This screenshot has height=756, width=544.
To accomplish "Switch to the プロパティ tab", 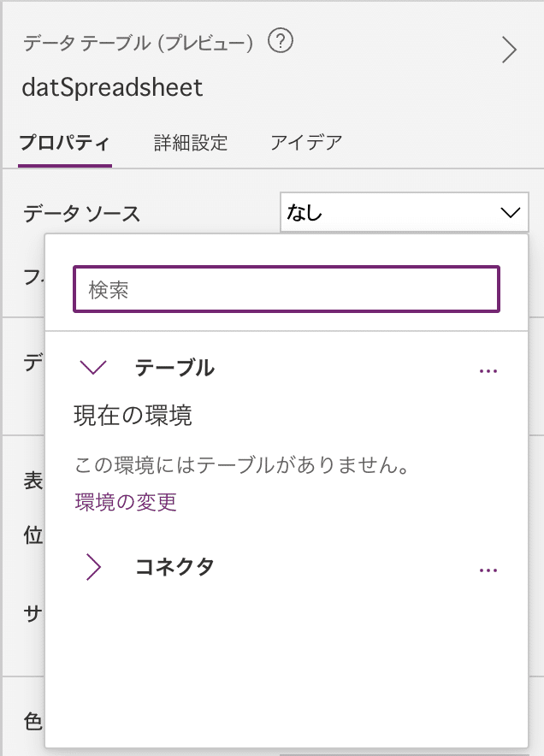I will [63, 142].
